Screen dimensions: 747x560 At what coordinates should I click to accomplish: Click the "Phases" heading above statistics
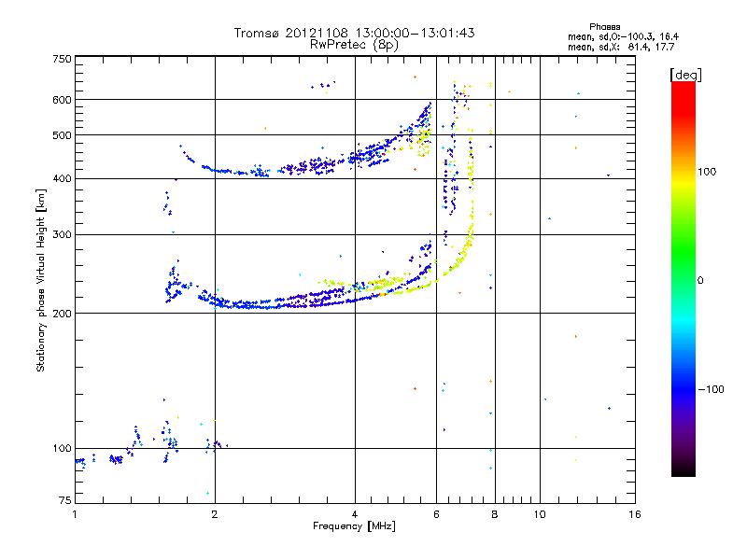coord(604,27)
